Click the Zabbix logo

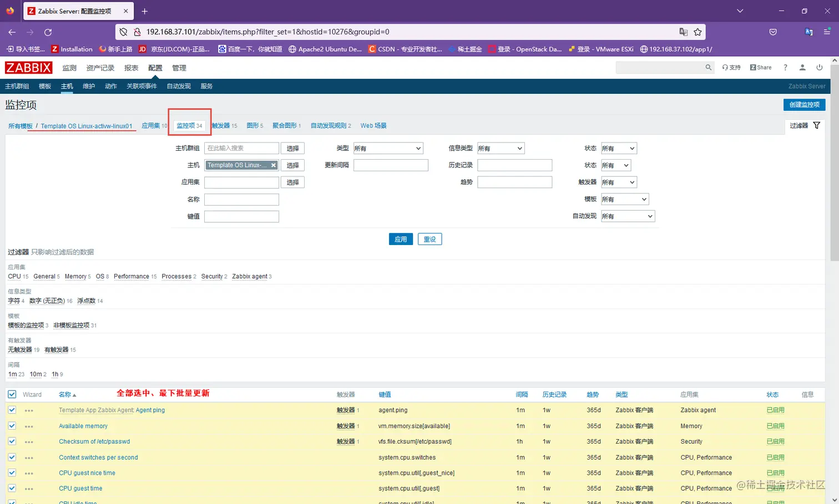click(28, 68)
